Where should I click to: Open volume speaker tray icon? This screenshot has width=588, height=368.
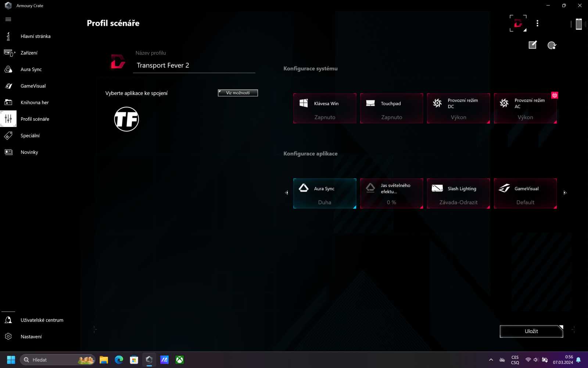[536, 360]
